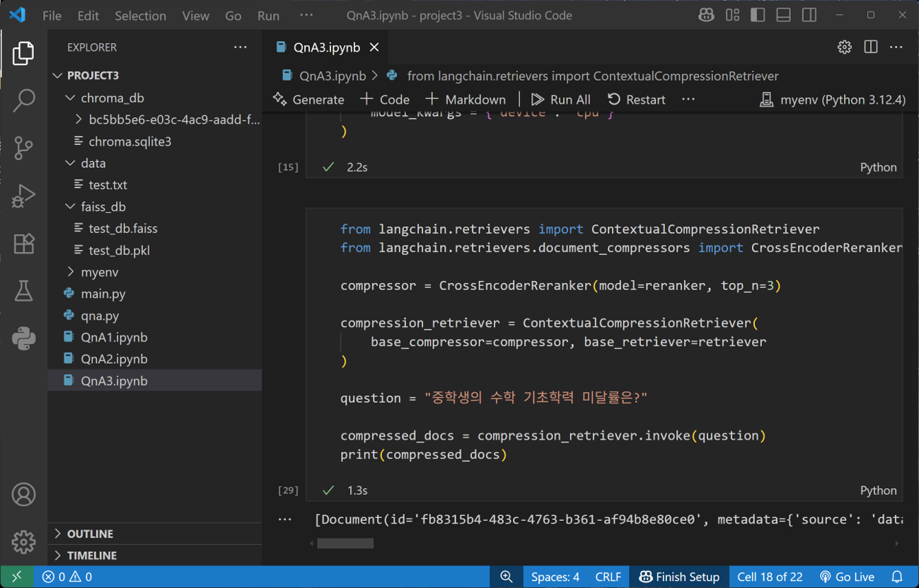The height and width of the screenshot is (588, 919).
Task: Open the Explorer view in activity bar
Action: click(x=23, y=54)
